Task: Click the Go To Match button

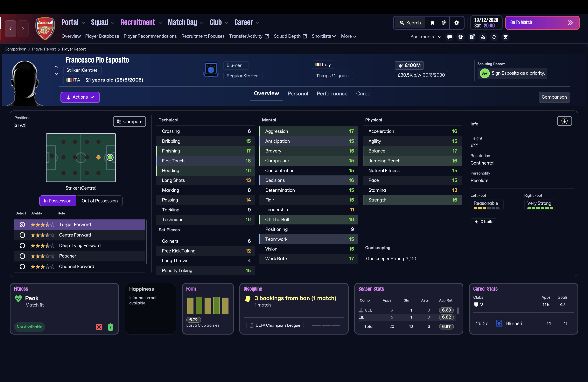Action: (542, 23)
